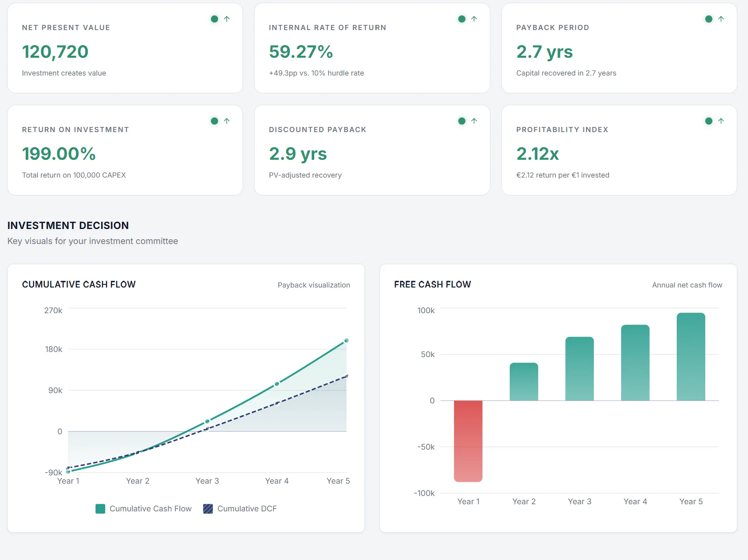Select the large 2.7 yrs payback value

pos(545,52)
